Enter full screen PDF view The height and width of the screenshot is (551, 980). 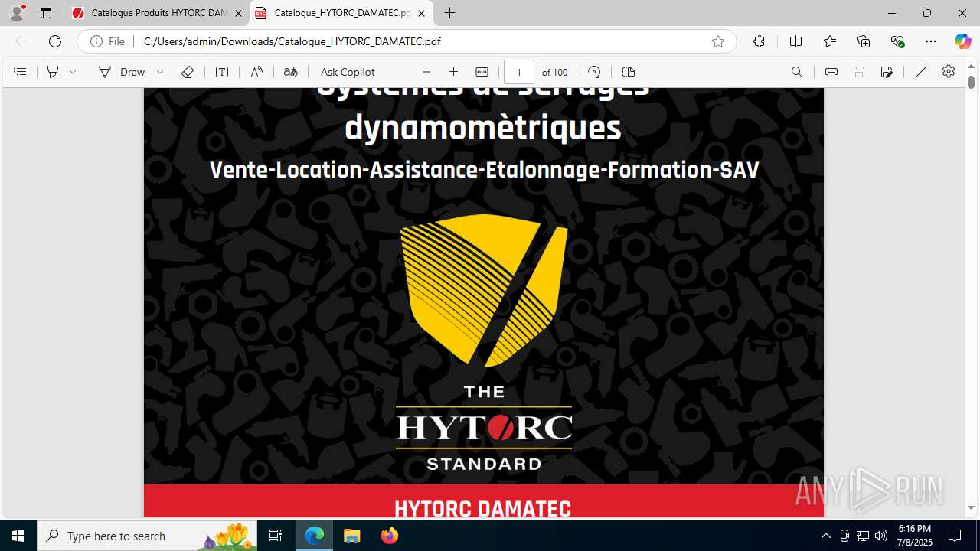[921, 72]
